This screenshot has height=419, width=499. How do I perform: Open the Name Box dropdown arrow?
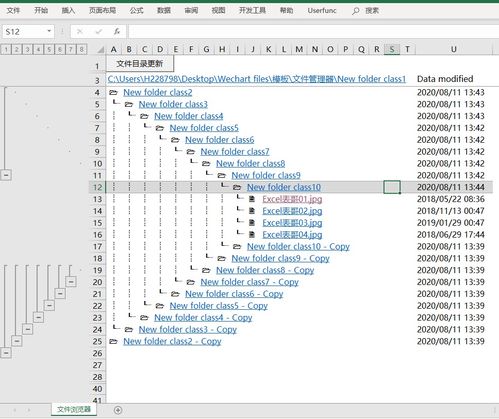(49, 31)
